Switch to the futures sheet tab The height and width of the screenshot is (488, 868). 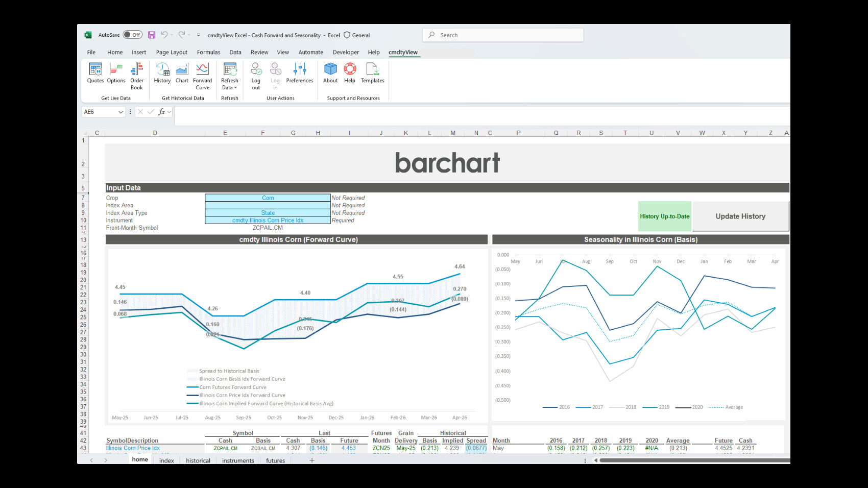(275, 460)
